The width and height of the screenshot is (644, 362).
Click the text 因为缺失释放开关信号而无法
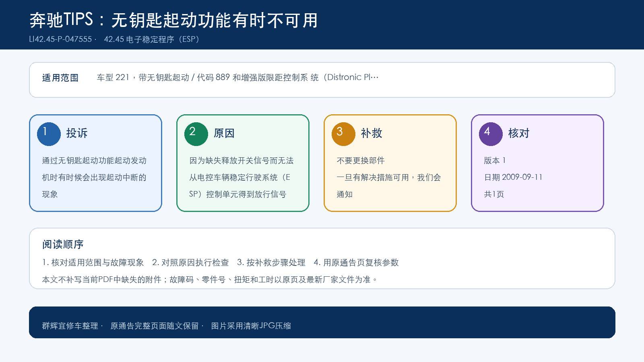pos(242,160)
